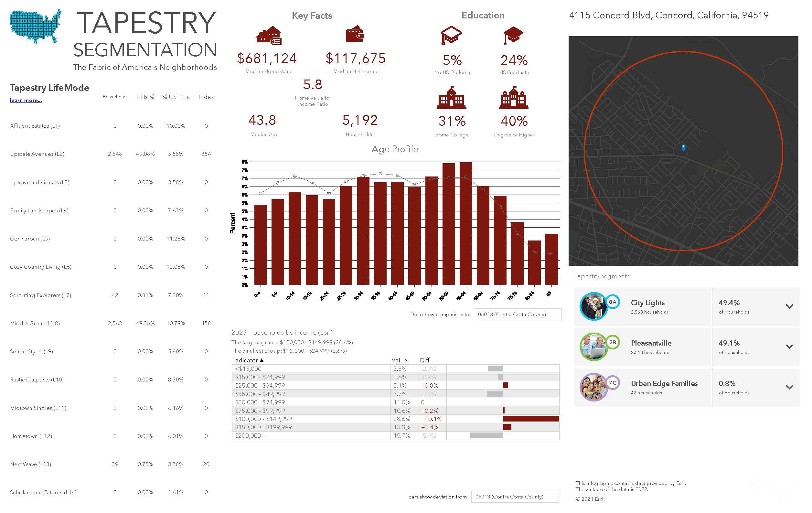Open the bars deviation Contra Costa County box
This screenshot has width=812, height=513.
[515, 497]
